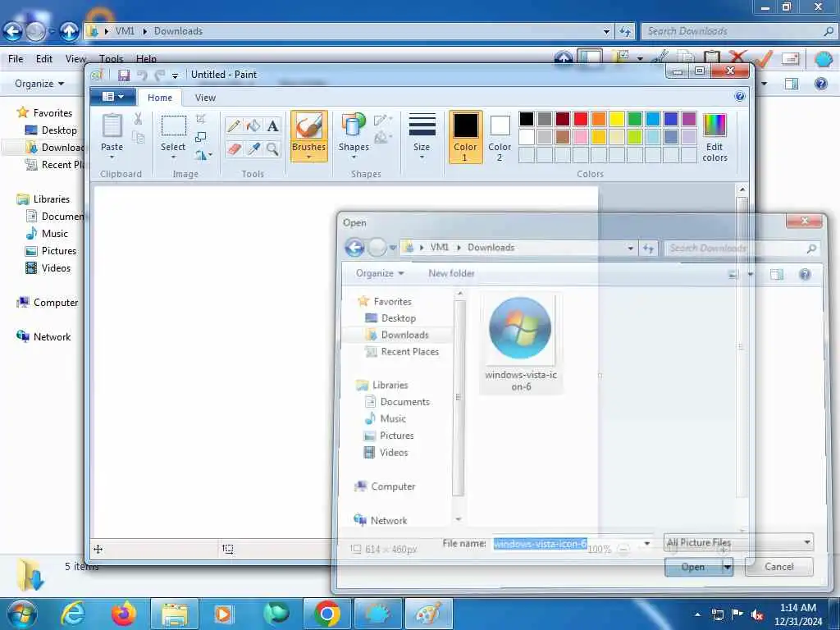Select the Color picker eyedropper tool
The image size is (840, 630).
pos(253,148)
